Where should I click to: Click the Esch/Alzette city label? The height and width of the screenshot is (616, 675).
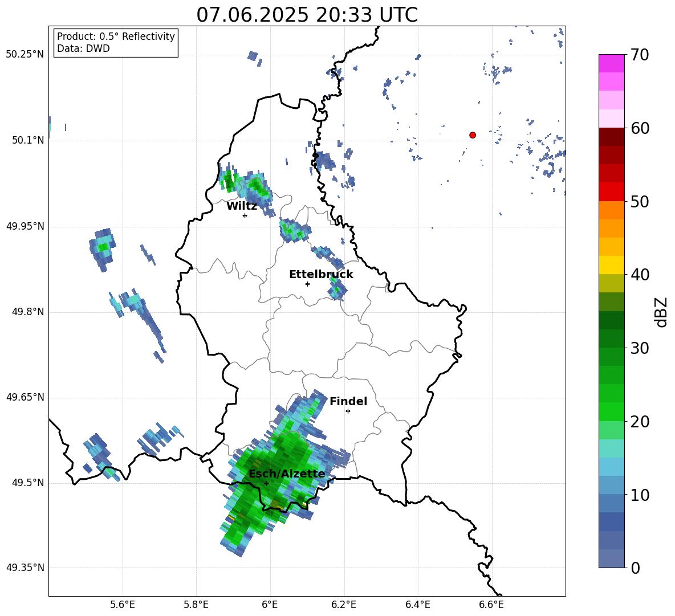point(287,474)
